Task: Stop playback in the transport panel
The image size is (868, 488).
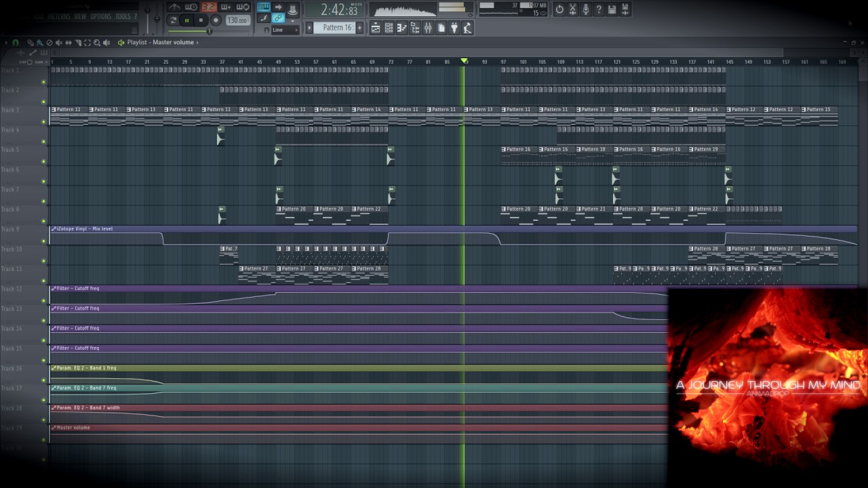Action: point(201,20)
